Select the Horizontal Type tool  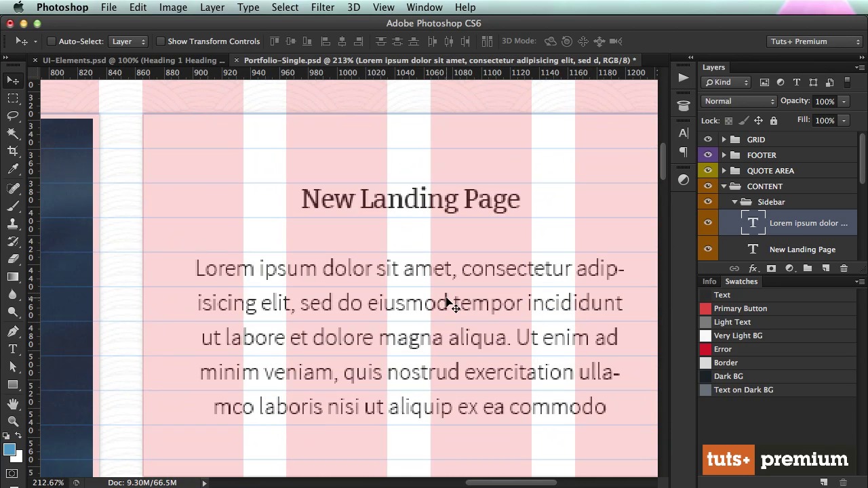pos(13,349)
